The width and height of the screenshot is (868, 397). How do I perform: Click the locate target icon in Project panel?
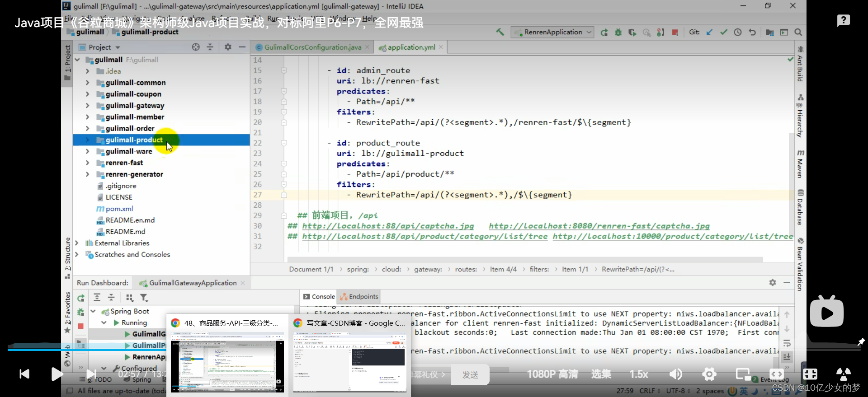196,47
